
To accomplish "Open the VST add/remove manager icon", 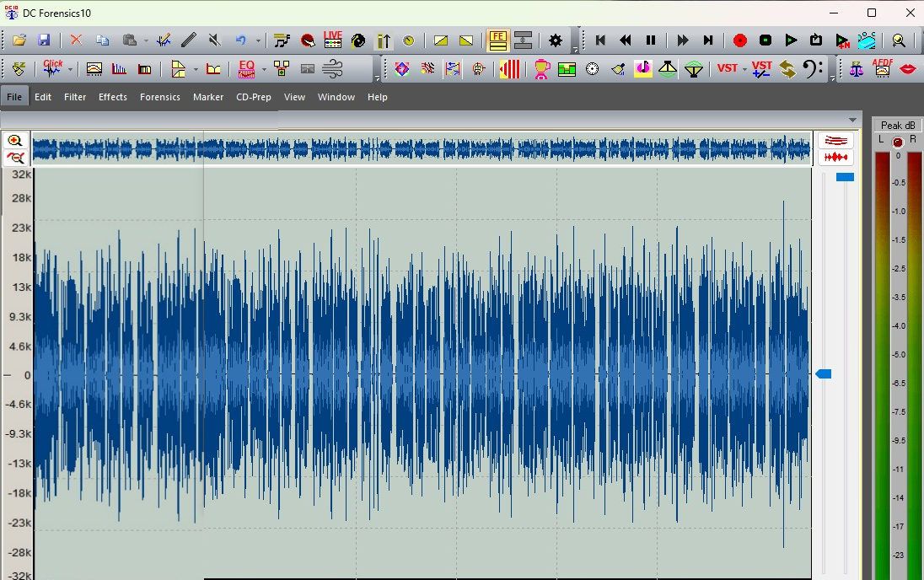I will tap(761, 69).
